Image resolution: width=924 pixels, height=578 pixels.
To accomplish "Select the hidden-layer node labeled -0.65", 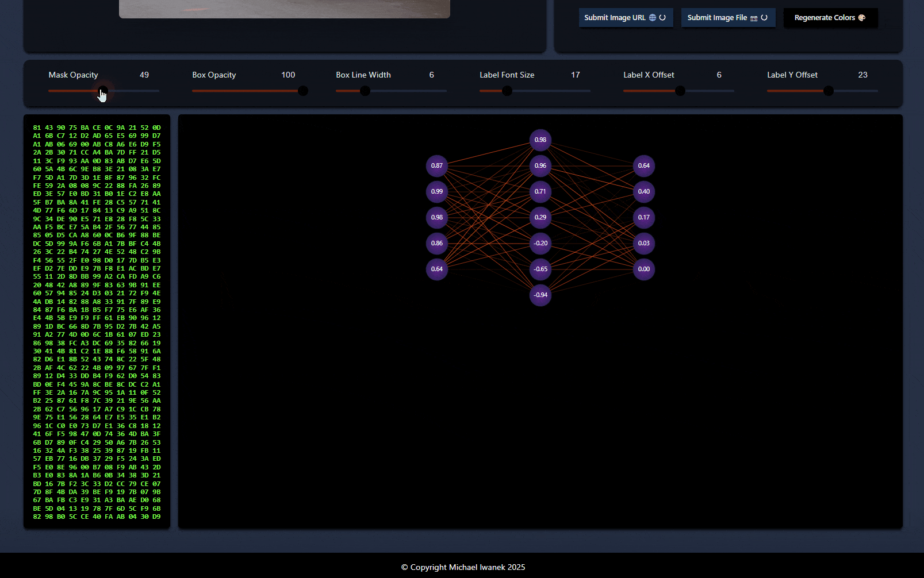I will [540, 269].
